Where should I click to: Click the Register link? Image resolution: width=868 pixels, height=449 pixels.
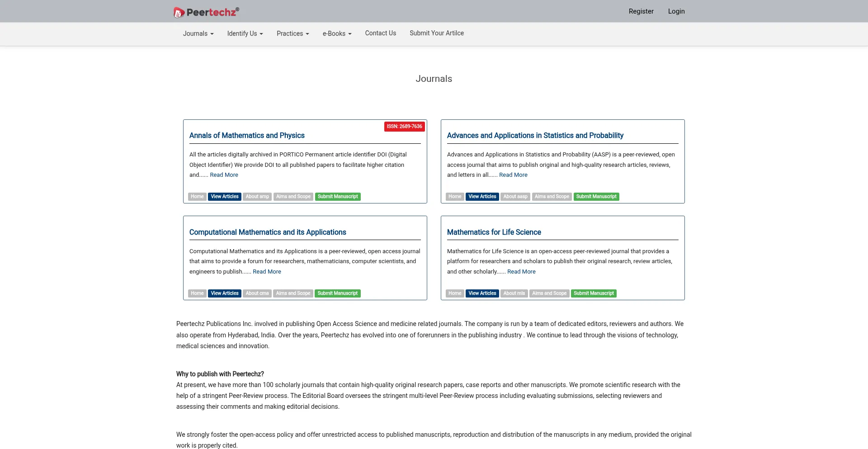pyautogui.click(x=641, y=11)
